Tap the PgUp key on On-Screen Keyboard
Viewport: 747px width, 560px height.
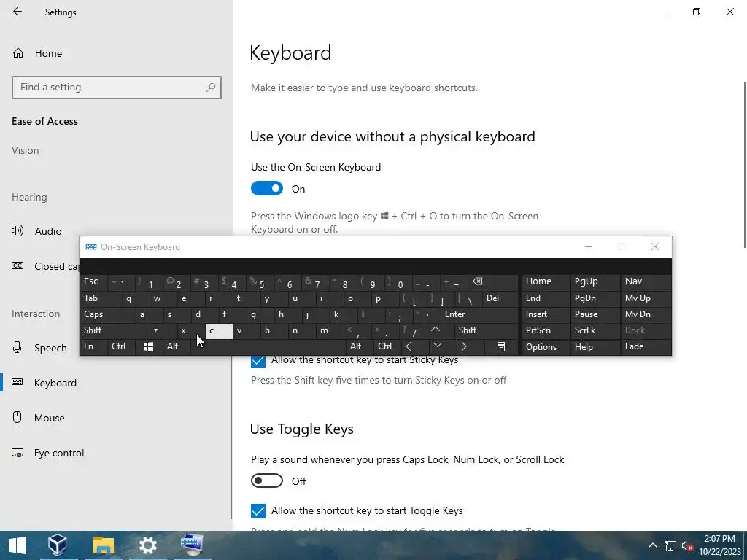[595, 282]
